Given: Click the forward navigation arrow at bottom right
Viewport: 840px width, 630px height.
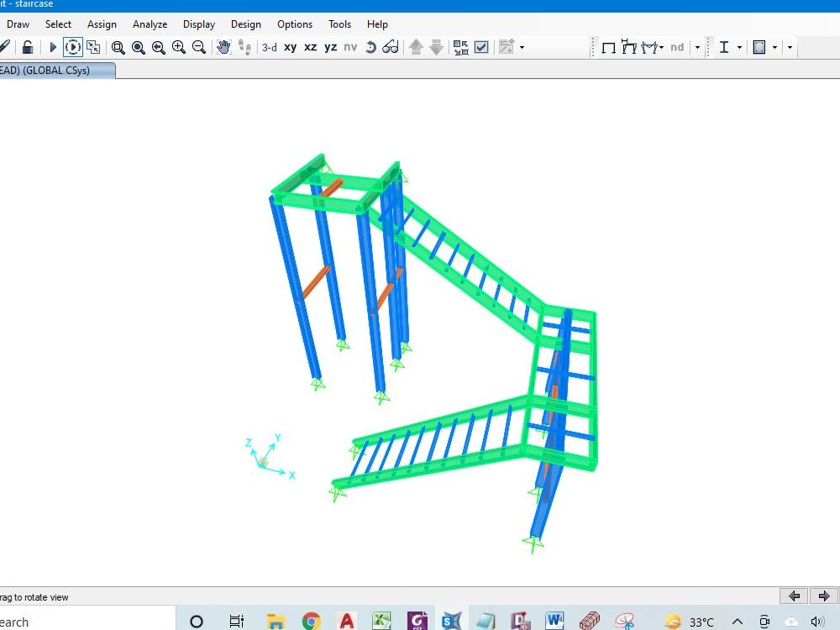Looking at the screenshot, I should [x=823, y=596].
